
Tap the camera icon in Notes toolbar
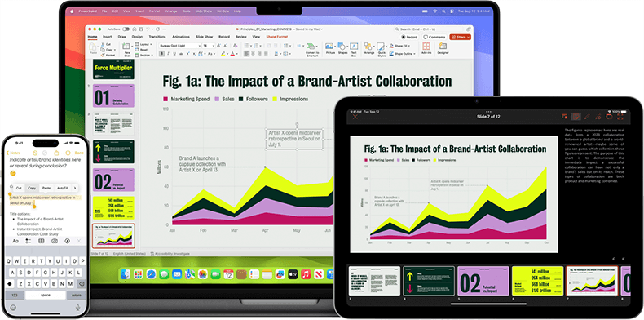click(55, 241)
